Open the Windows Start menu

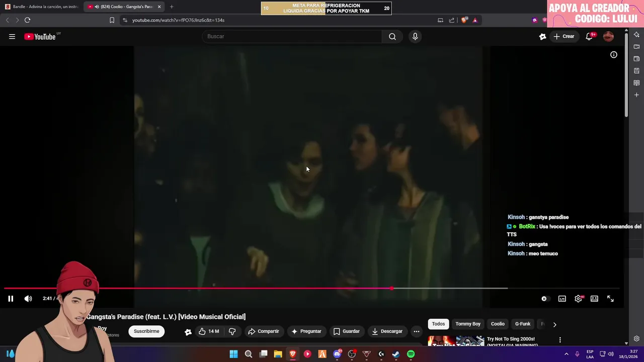tap(233, 354)
